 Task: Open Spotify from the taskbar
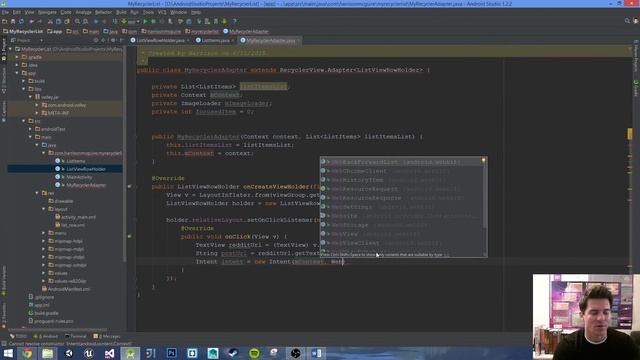point(254,353)
